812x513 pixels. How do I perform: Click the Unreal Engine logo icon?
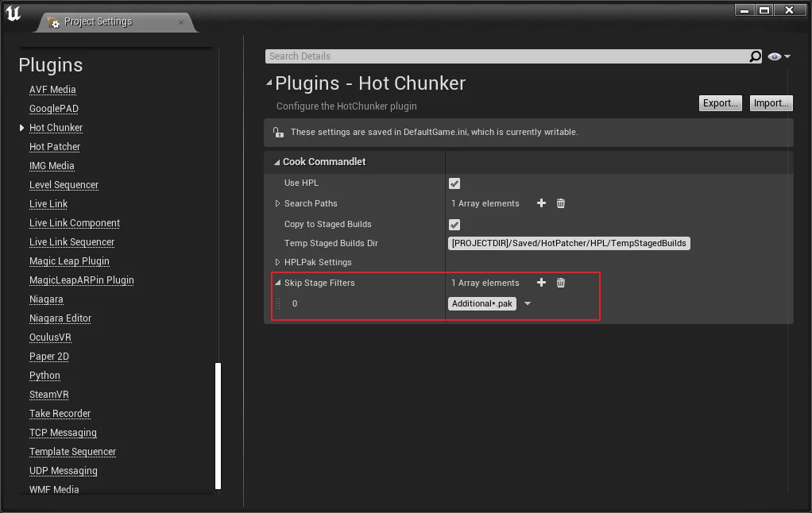click(13, 13)
